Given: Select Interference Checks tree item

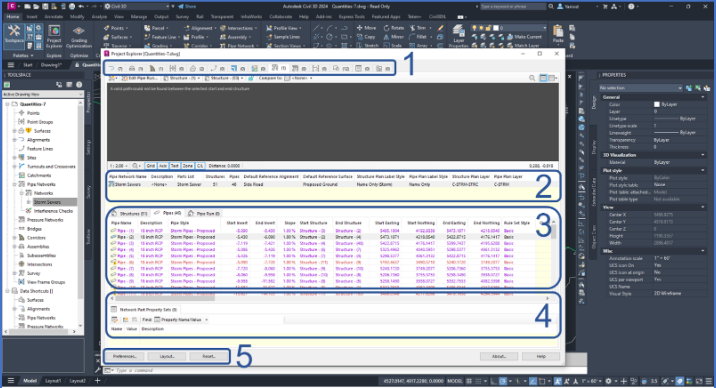Looking at the screenshot, I should click(53, 211).
